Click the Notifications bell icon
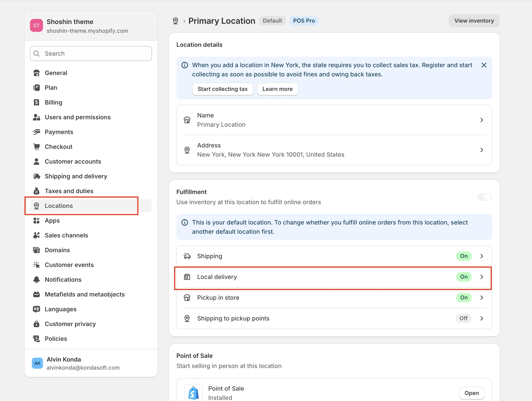The width and height of the screenshot is (532, 401). (x=36, y=279)
